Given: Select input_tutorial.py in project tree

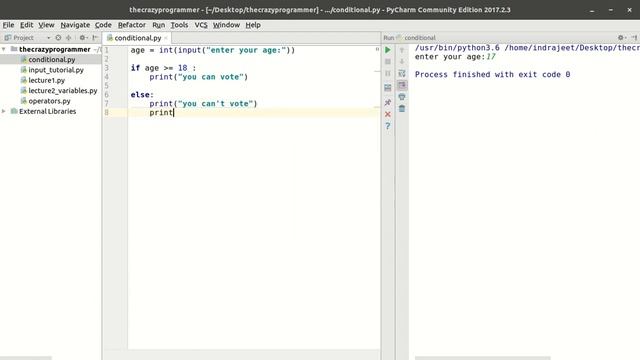Looking at the screenshot, I should click(56, 70).
